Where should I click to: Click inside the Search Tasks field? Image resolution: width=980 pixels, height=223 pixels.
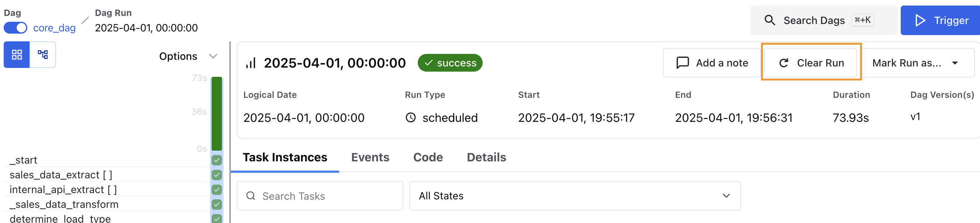(x=320, y=196)
